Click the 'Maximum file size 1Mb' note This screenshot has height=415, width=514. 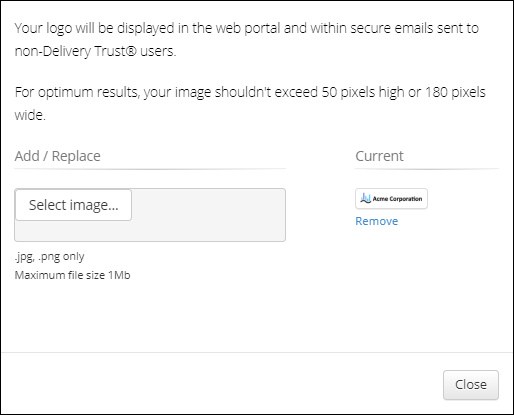72,275
